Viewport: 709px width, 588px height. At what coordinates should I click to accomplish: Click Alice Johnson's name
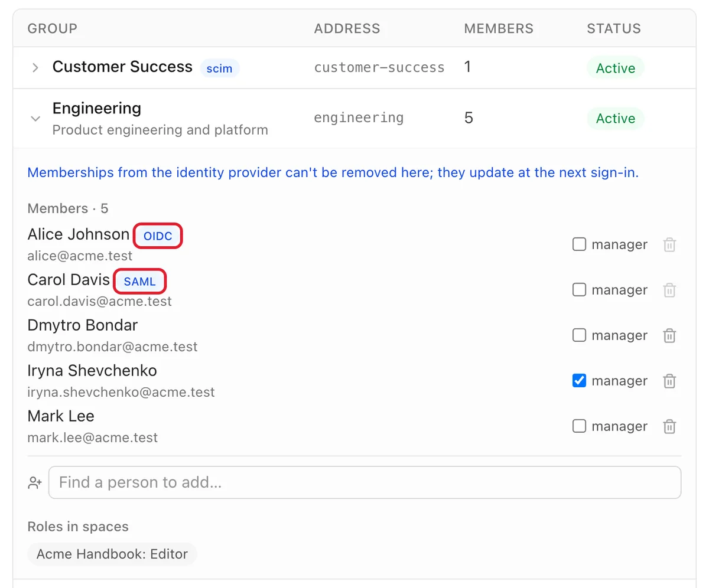tap(79, 234)
